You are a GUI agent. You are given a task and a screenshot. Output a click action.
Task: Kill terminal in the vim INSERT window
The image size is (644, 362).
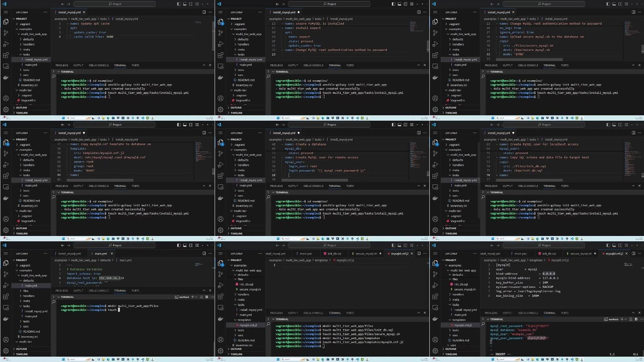coord(636,319)
